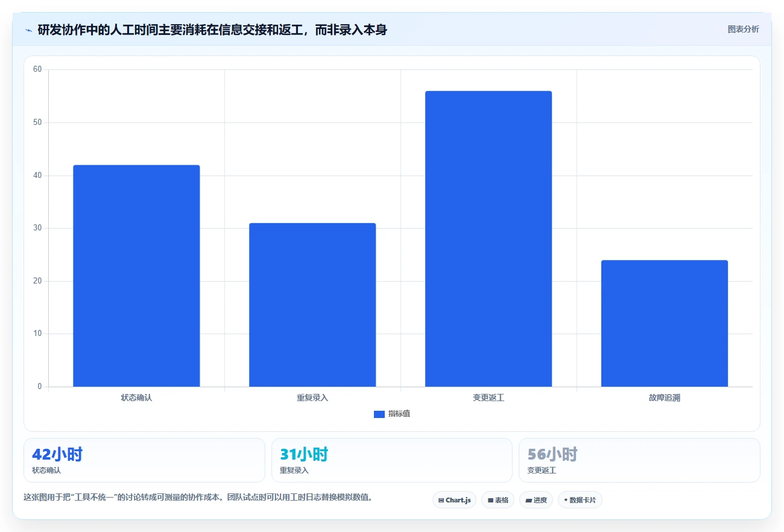Click the 指标值 legend label
This screenshot has height=532, width=784.
click(x=399, y=414)
